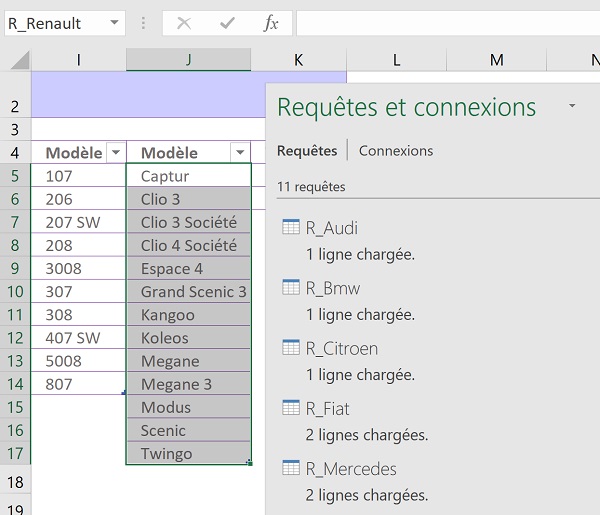Image resolution: width=600 pixels, height=515 pixels.
Task: Click the confirm checkmark in formula bar
Action: pos(227,23)
